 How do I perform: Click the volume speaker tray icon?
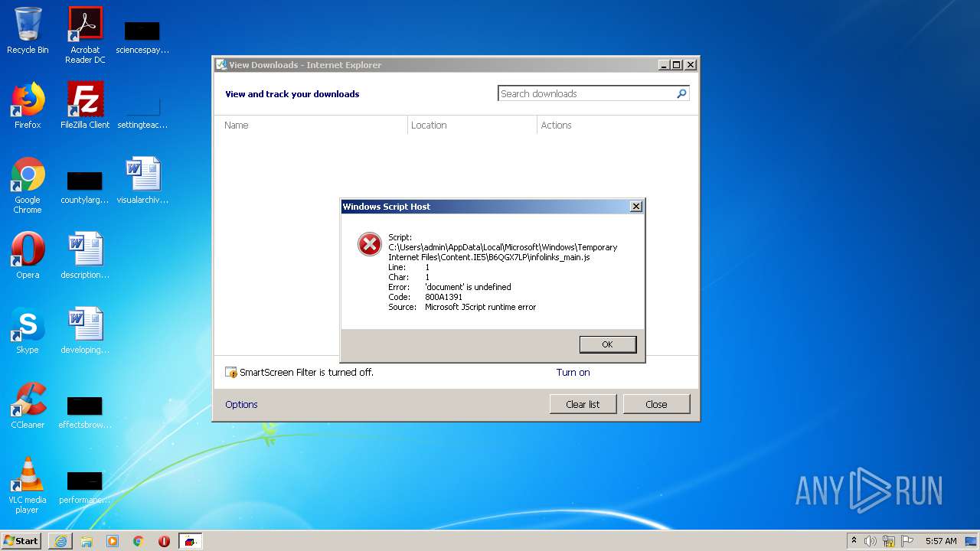(871, 541)
